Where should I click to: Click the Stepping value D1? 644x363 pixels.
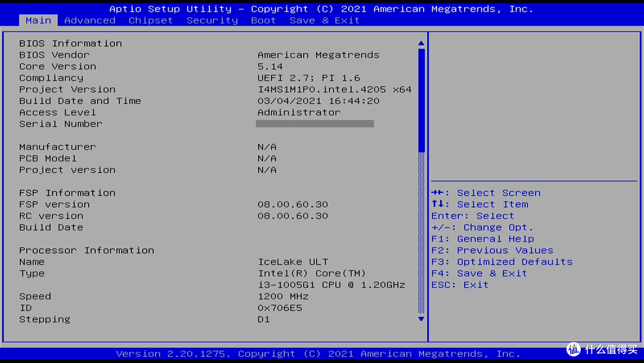[264, 319]
